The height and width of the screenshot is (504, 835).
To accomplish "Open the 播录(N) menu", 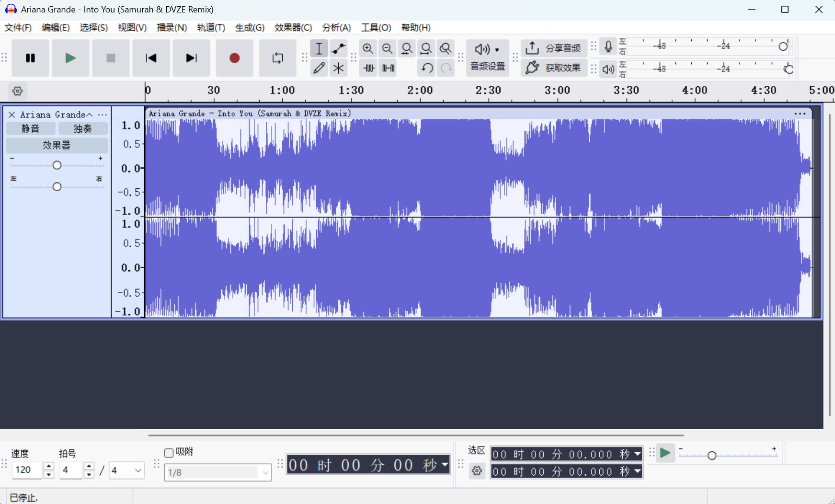I will 172,28.
